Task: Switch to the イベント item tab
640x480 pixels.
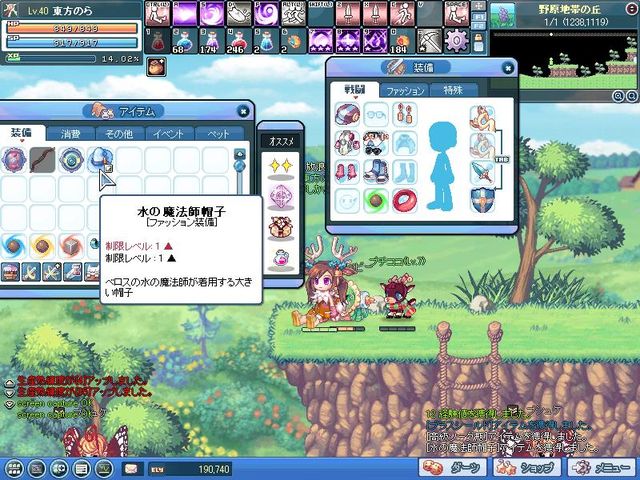Action: (169, 134)
